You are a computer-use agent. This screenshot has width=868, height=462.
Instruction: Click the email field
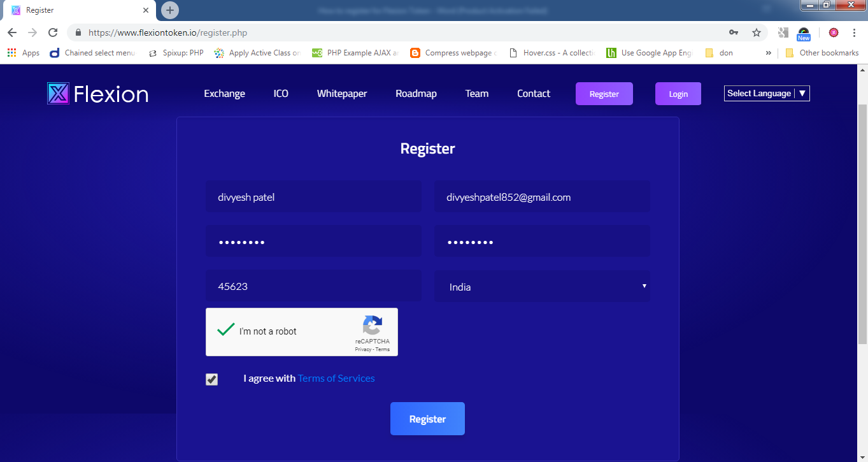click(x=542, y=197)
